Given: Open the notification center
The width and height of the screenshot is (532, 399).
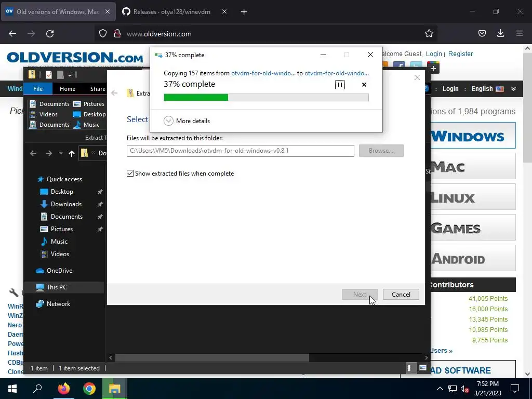Looking at the screenshot, I should click(515, 389).
